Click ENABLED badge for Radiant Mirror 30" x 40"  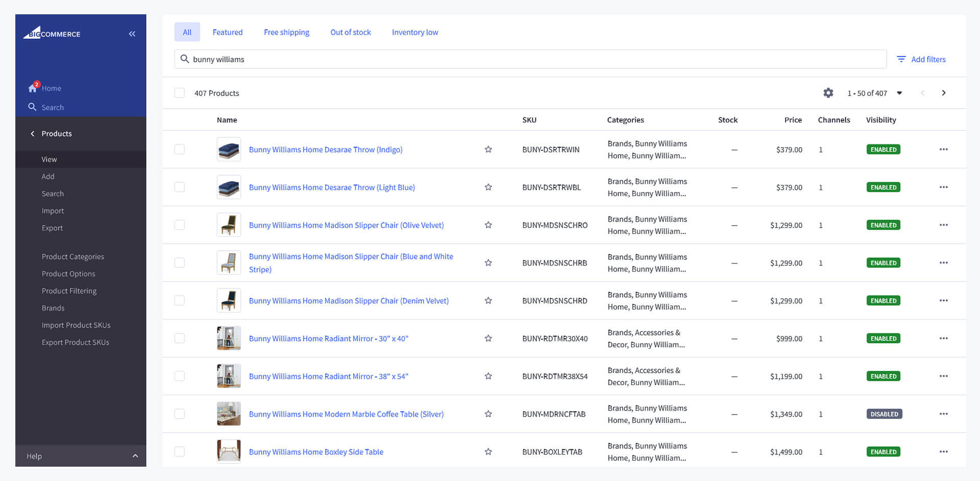(884, 339)
